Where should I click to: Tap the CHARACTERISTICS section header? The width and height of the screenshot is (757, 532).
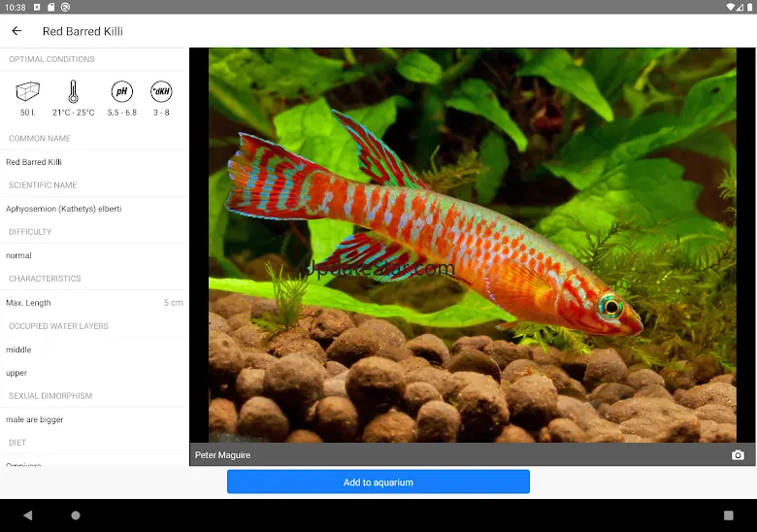45,279
